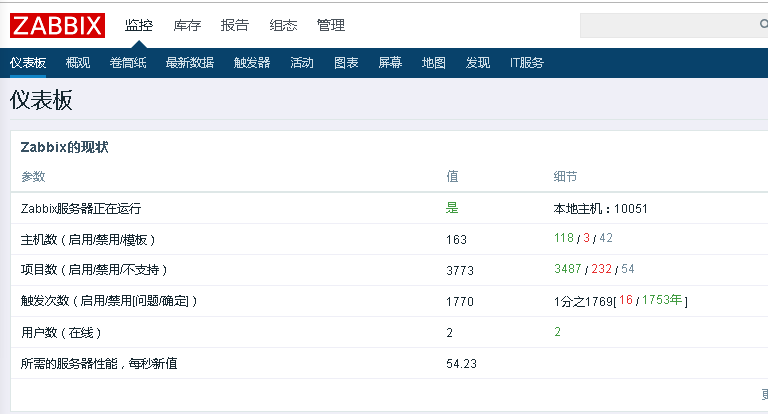Screen dimensions: 768x414
Task: Click the red problem trigger count 16
Action: [626, 300]
